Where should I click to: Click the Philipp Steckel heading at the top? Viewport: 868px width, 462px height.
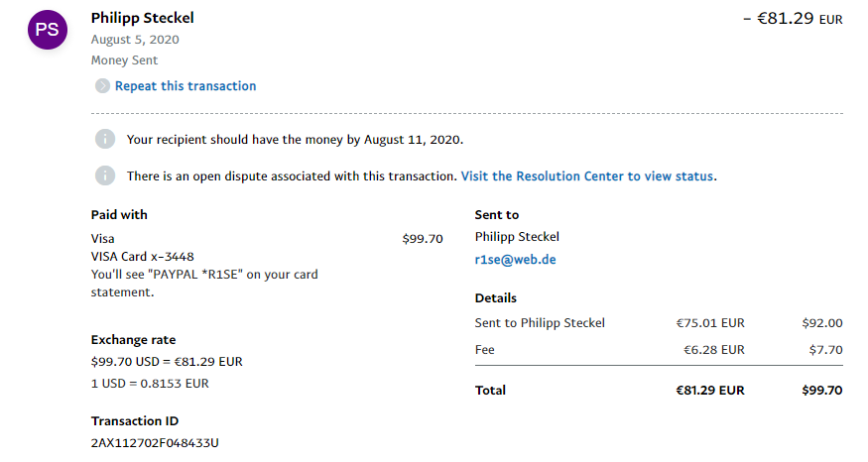143,18
